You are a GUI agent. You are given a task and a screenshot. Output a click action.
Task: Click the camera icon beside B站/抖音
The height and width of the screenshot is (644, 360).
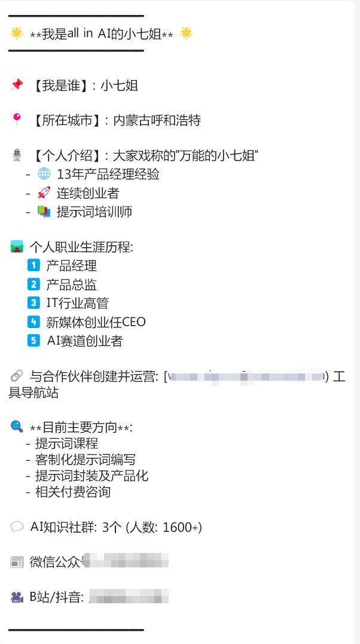point(17,597)
